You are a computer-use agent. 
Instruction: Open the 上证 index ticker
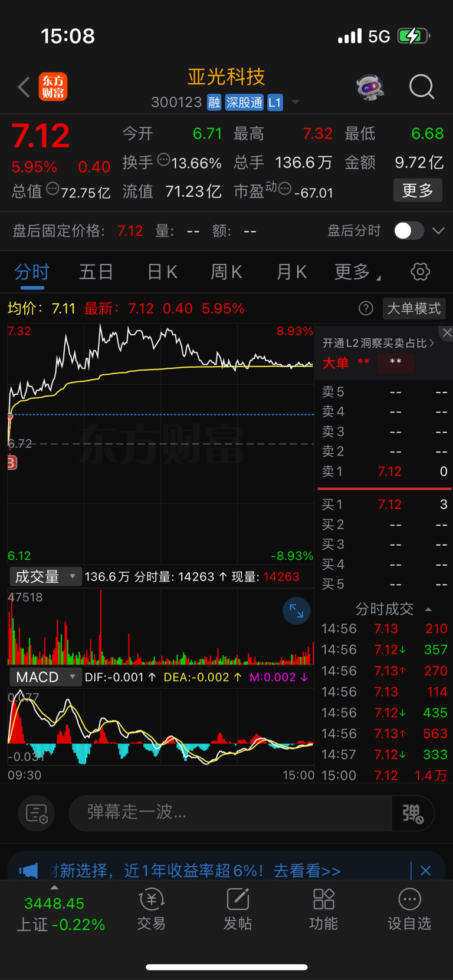pyautogui.click(x=60, y=913)
